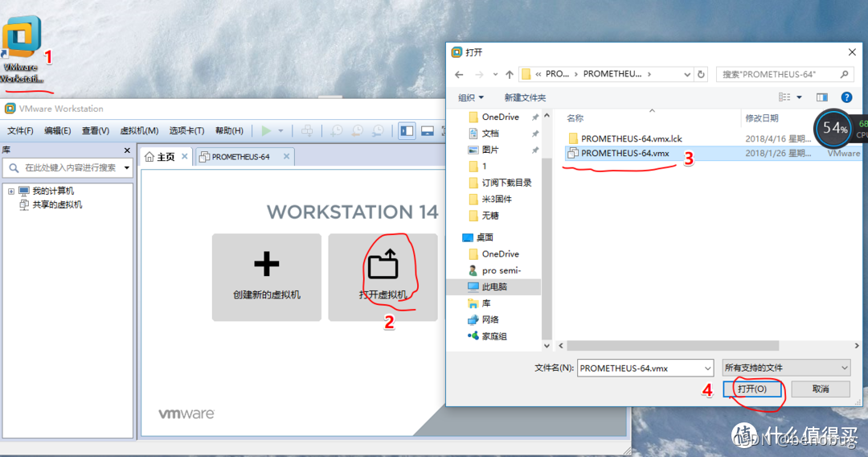868x457 pixels.
Task: Close the PROMETHEUS-64 tab
Action: [x=286, y=156]
